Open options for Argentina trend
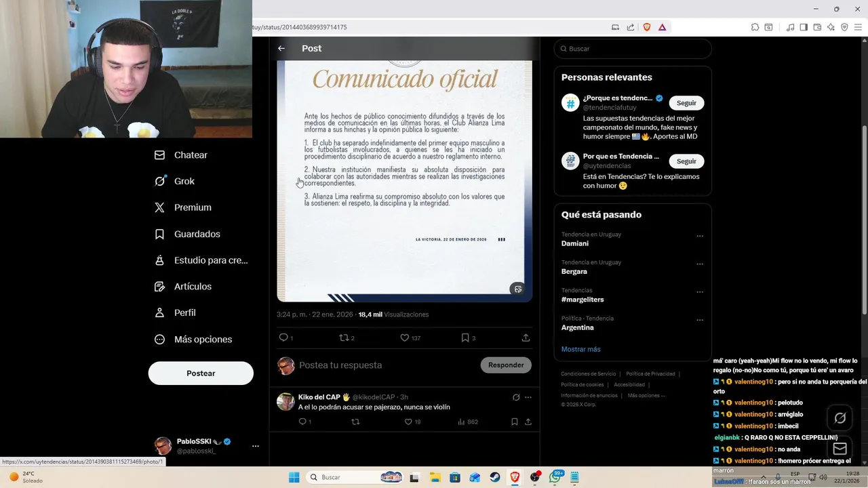 pyautogui.click(x=700, y=320)
